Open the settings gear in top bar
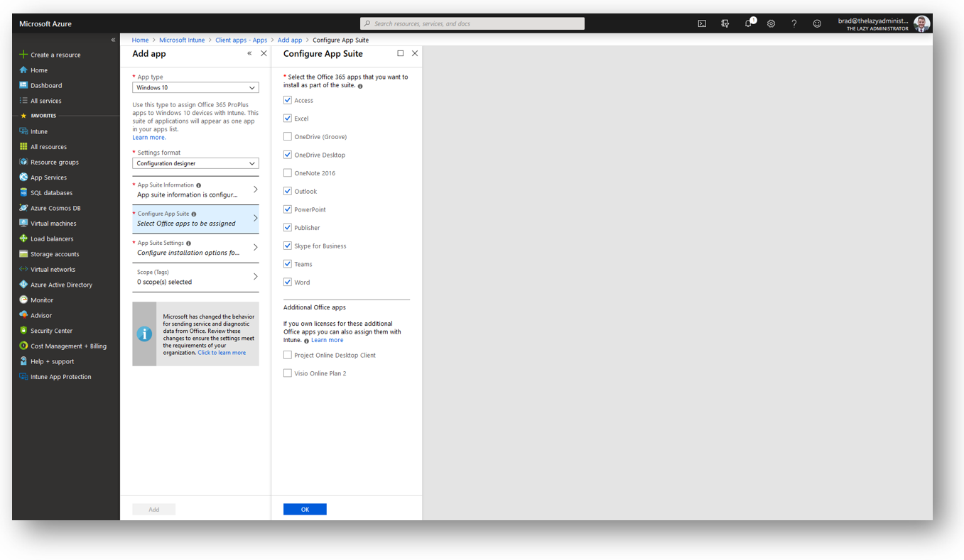The height and width of the screenshot is (560, 964). pyautogui.click(x=771, y=23)
